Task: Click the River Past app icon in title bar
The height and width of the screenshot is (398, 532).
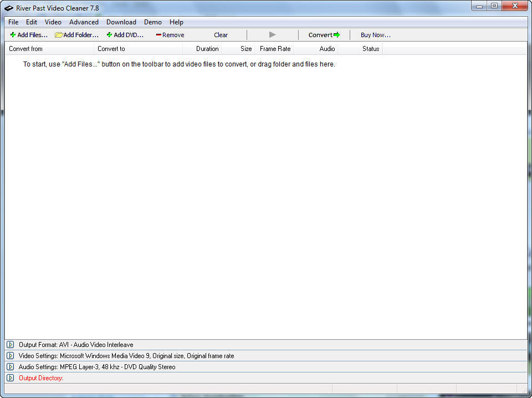Action: coord(8,8)
